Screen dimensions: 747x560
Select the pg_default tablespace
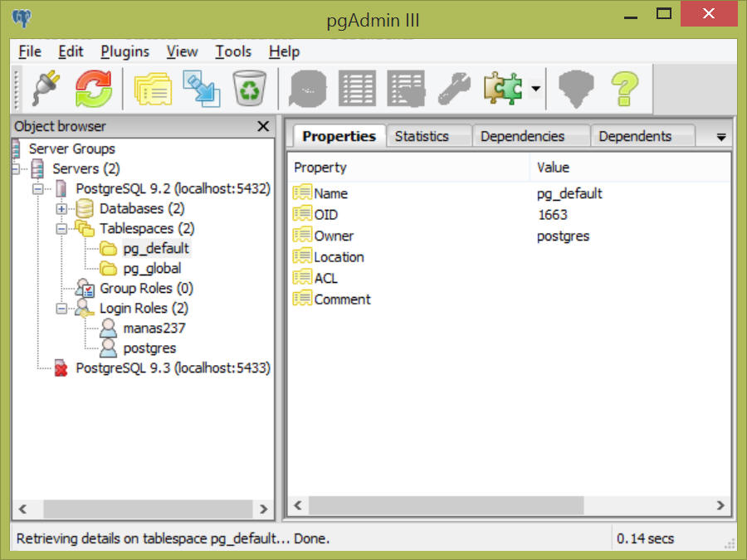(156, 249)
